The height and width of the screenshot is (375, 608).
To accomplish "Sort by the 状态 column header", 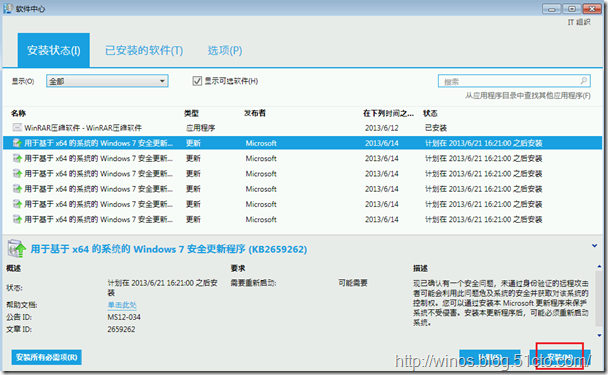I will [x=430, y=113].
